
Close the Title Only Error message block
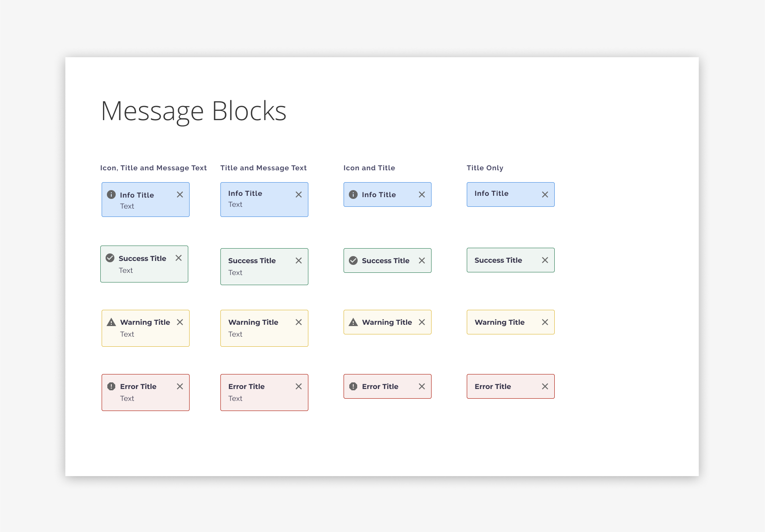(545, 386)
